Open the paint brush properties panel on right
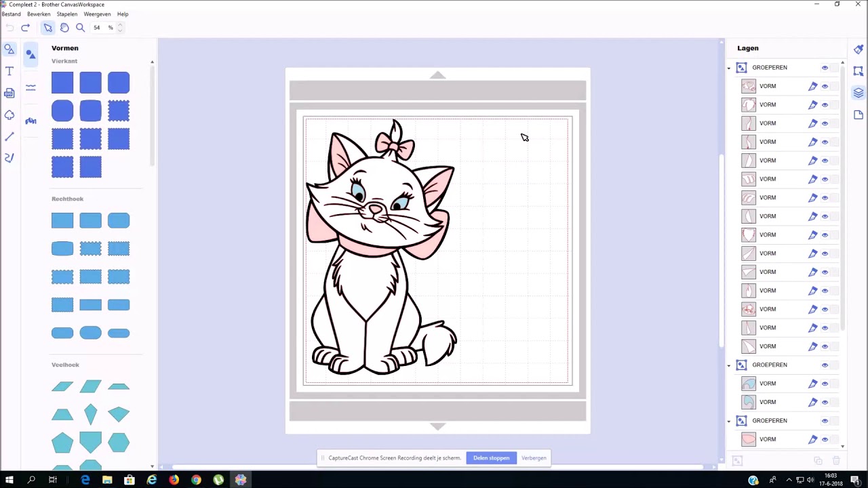Viewport: 868px width, 488px height. point(859,49)
